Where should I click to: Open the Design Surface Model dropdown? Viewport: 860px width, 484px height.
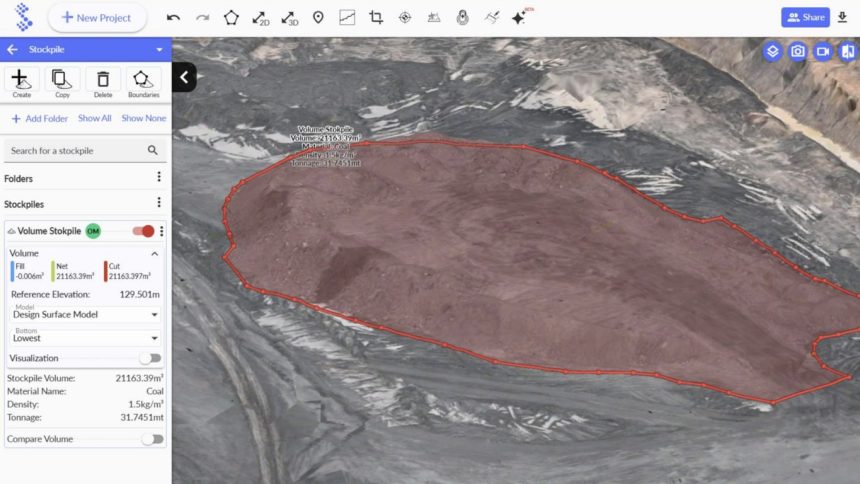pyautogui.click(x=85, y=314)
